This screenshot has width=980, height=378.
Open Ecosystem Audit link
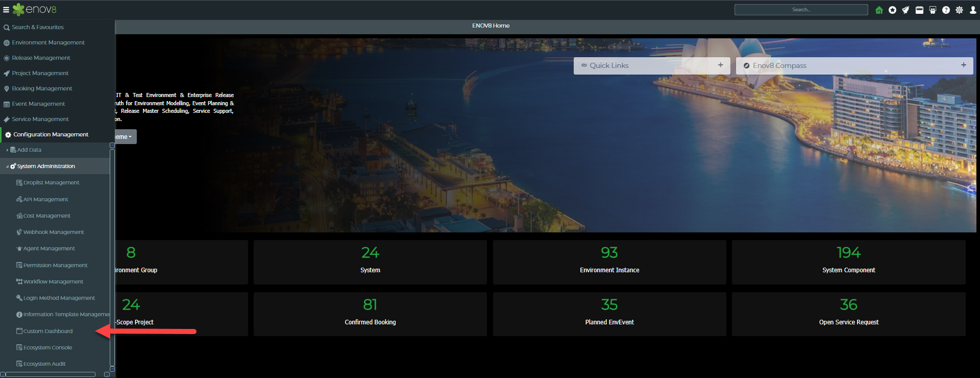[x=44, y=364]
